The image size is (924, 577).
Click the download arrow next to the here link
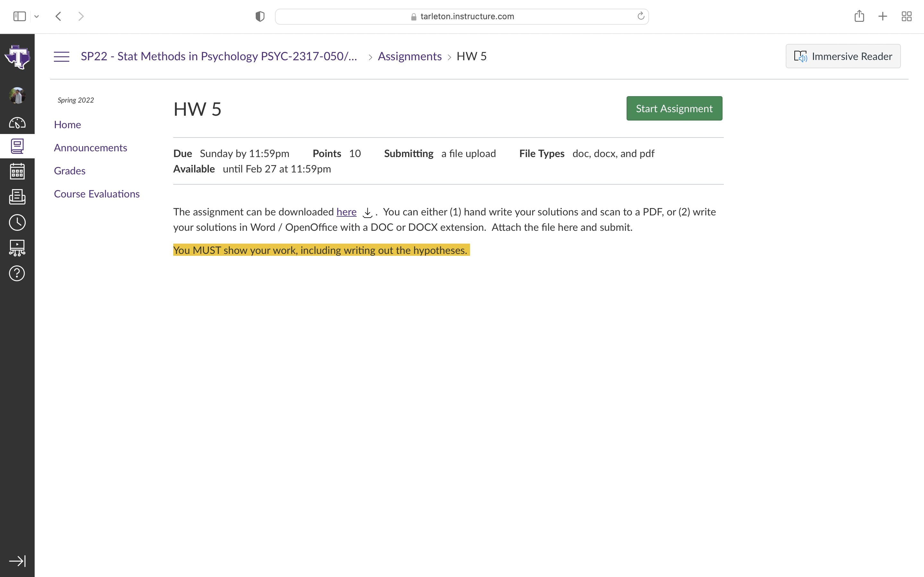tap(367, 213)
